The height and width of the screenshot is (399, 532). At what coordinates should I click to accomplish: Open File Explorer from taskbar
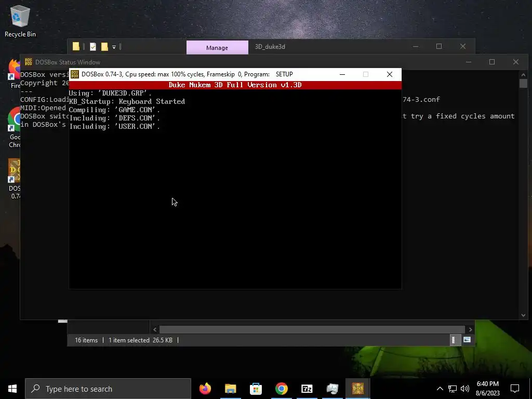[230, 389]
